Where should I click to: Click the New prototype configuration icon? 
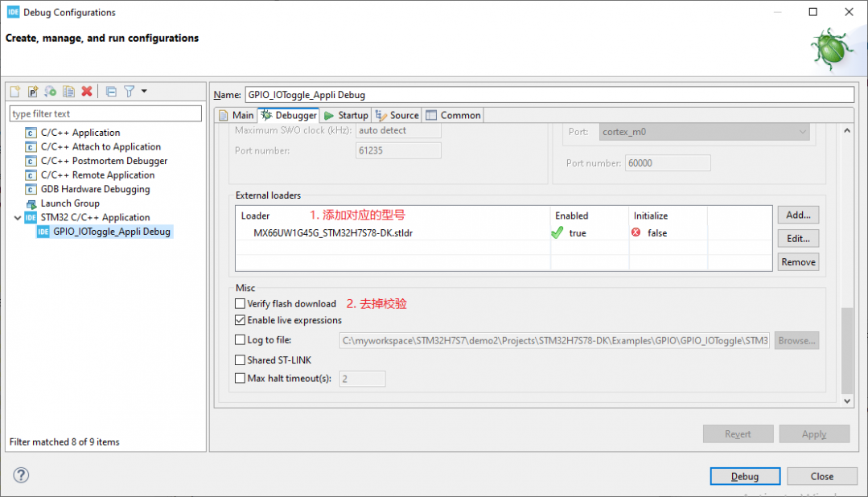coord(33,92)
